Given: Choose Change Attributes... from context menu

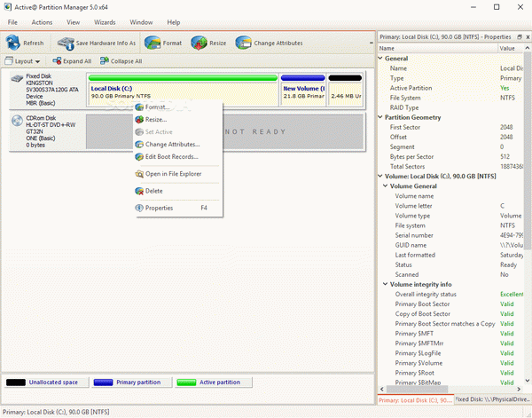Looking at the screenshot, I should click(x=179, y=145).
